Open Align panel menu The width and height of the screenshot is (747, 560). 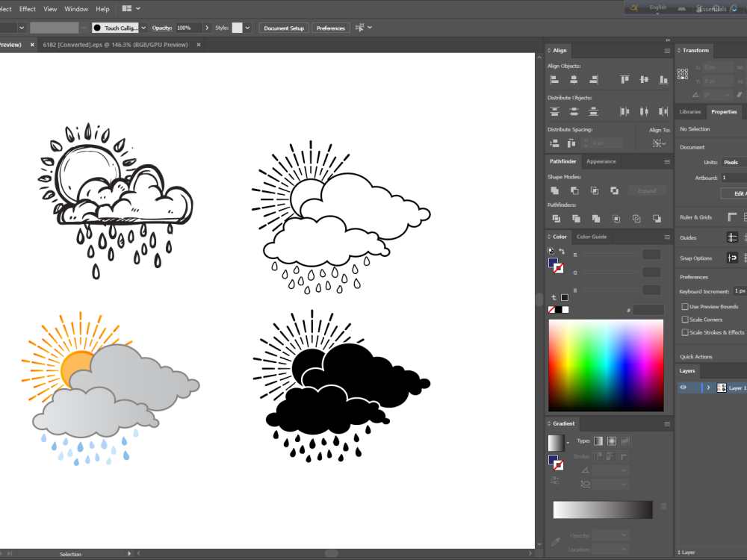coord(667,51)
